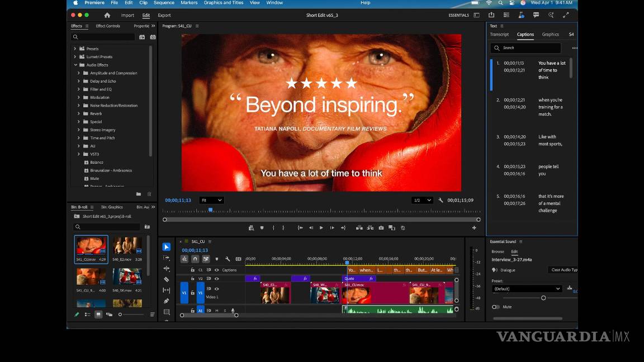Create a new bin in the Effects panel

[x=139, y=194]
